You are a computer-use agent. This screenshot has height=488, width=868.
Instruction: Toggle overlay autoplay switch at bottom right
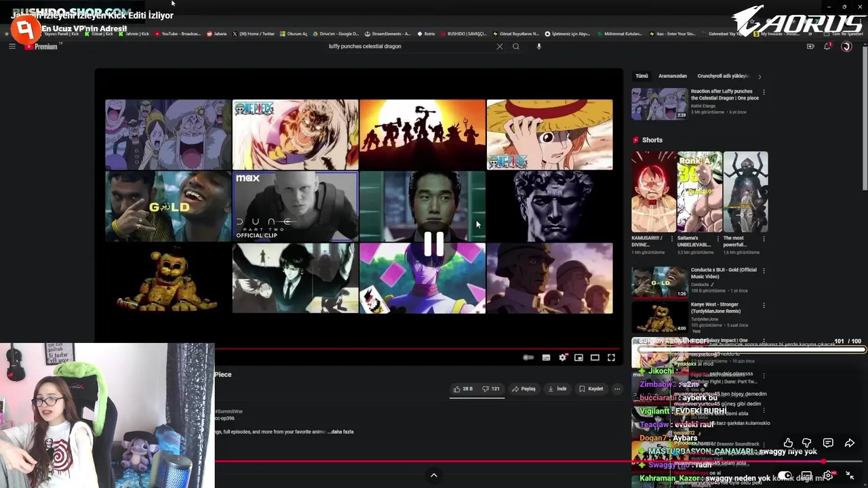785,475
